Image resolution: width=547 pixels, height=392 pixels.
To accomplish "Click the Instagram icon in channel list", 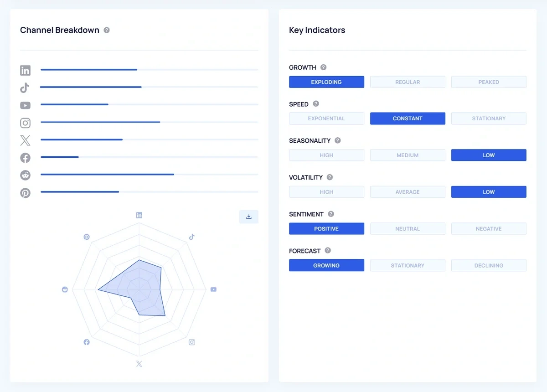I will point(25,123).
